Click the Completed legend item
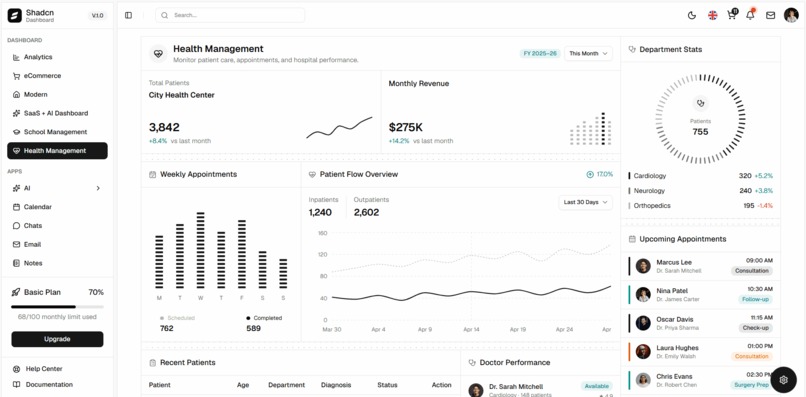Image resolution: width=806 pixels, height=397 pixels. coord(264,318)
